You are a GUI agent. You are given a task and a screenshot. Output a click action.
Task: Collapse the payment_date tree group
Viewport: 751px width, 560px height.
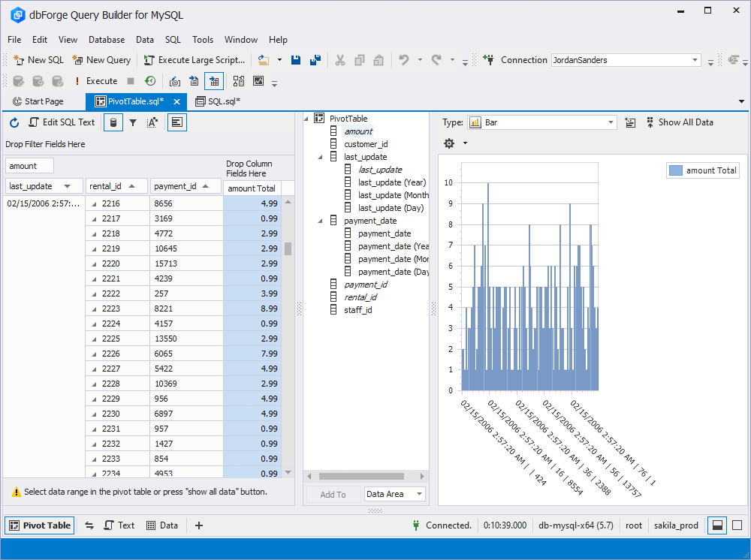click(x=321, y=221)
